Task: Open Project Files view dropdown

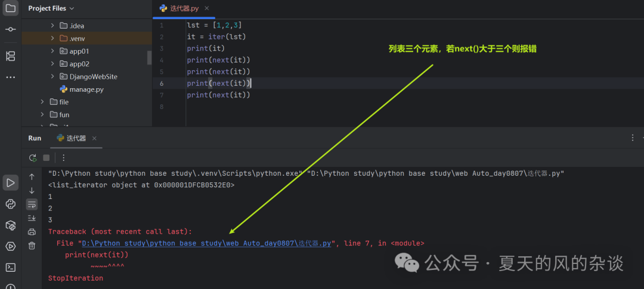Action: [x=51, y=8]
